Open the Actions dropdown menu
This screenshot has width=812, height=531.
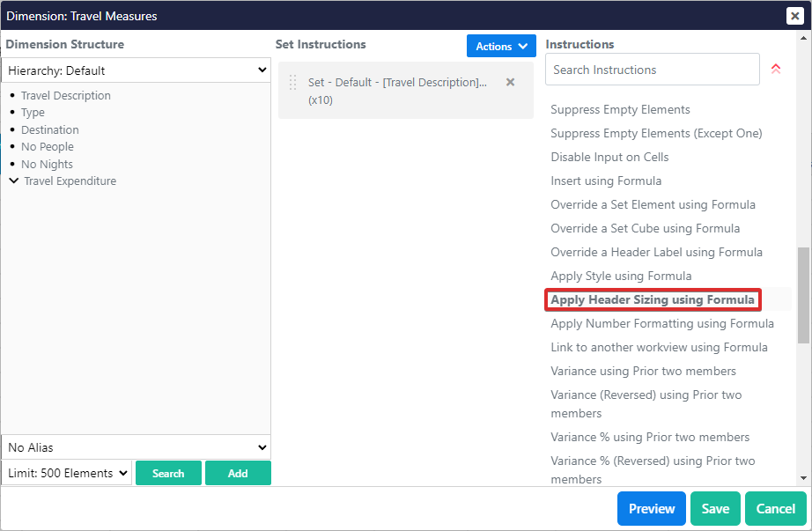pyautogui.click(x=501, y=47)
